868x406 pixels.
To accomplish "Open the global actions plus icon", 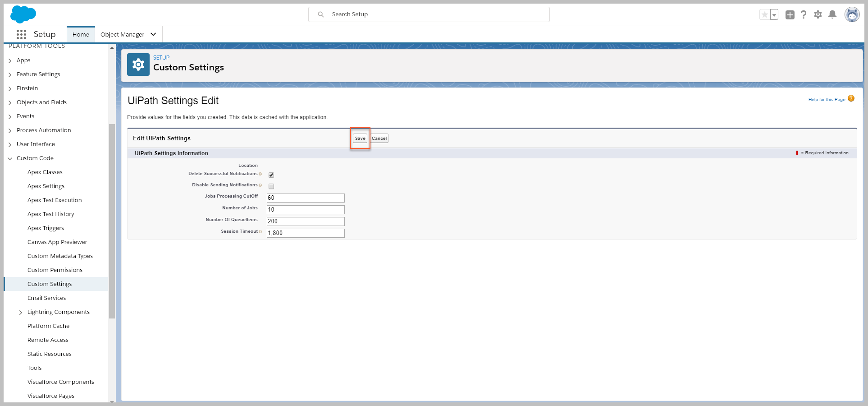I will (x=790, y=15).
